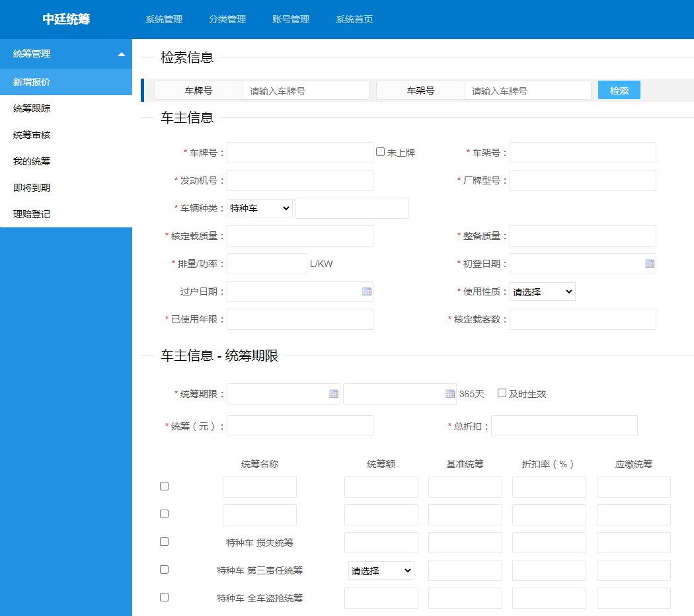Viewport: 694px width, 616px height.
Task: Open the 车辆种类 dropdown showing 特种车
Action: 259,208
